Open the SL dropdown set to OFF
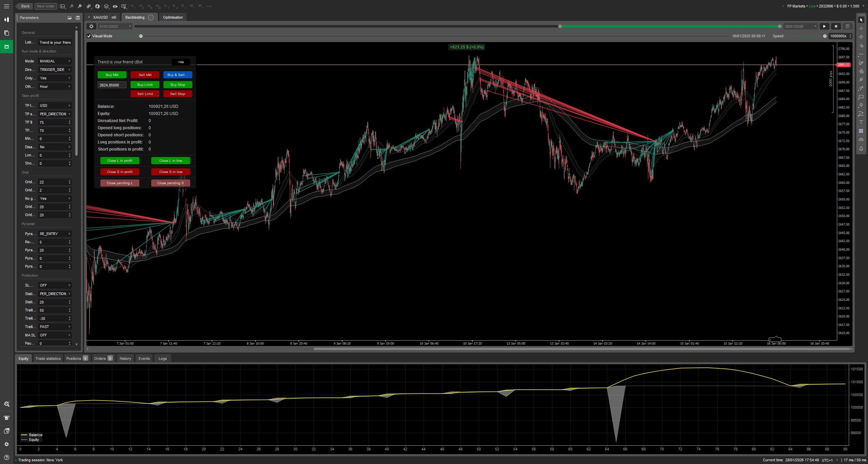The height and width of the screenshot is (464, 868). (54, 285)
